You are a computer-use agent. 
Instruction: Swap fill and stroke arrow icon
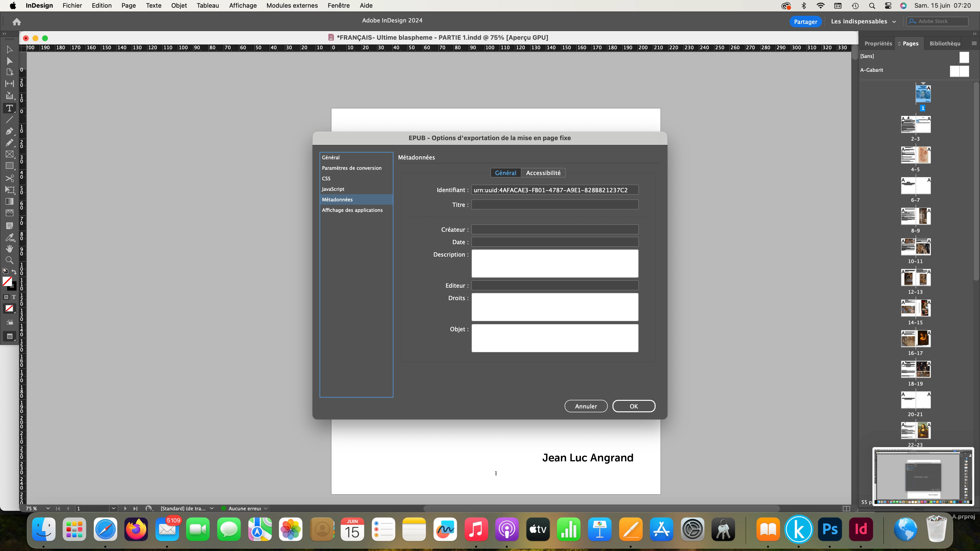[x=14, y=271]
